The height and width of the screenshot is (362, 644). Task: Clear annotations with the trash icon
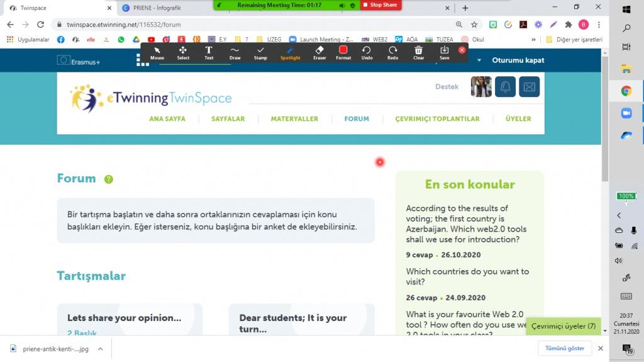(x=418, y=53)
